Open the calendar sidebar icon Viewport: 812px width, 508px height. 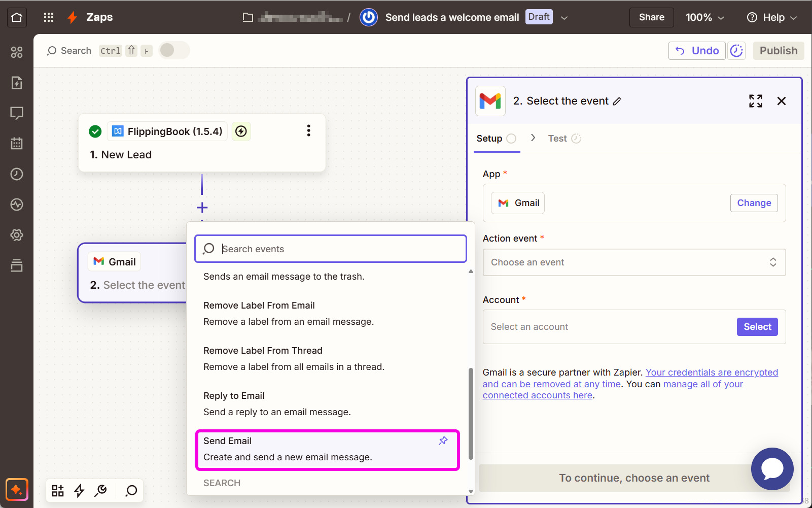pos(17,144)
